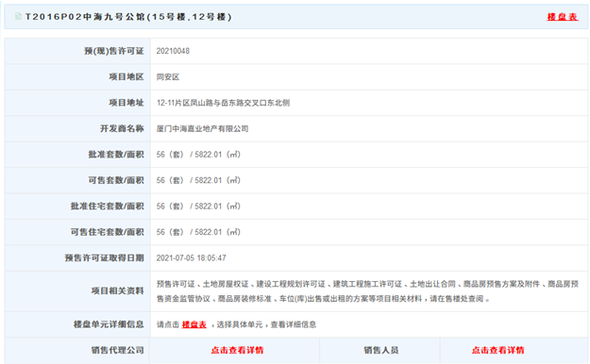This screenshot has width=590, height=364.
Task: Click the 开发商名称 label
Action: coord(122,129)
